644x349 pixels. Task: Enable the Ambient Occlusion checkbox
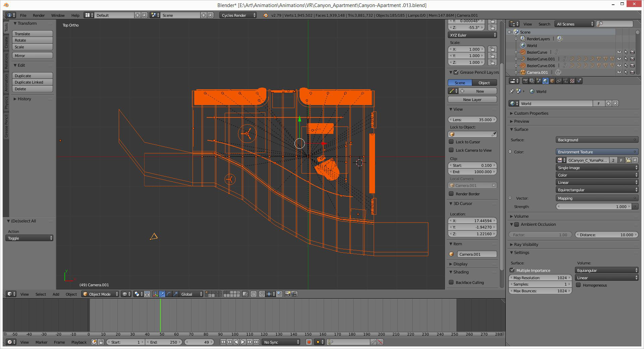pyautogui.click(x=517, y=225)
